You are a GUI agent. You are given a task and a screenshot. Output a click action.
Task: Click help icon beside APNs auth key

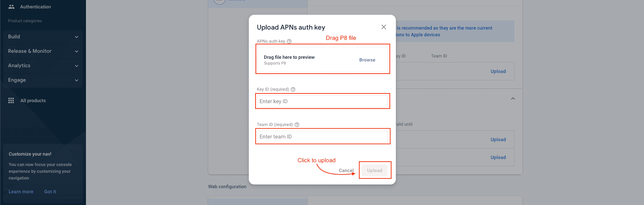[x=289, y=41]
